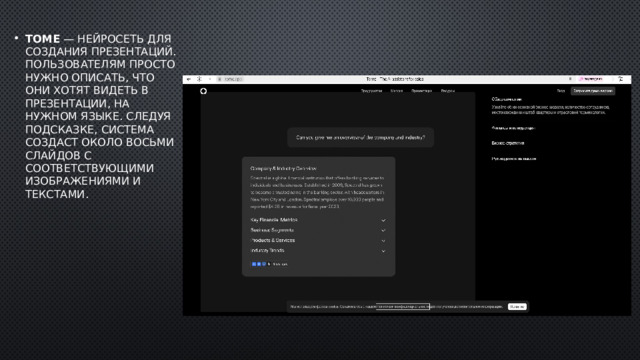Image resolution: width=640 pixels, height=360 pixels.
Task: Click the chat bubble asking for company overview
Action: (x=360, y=138)
